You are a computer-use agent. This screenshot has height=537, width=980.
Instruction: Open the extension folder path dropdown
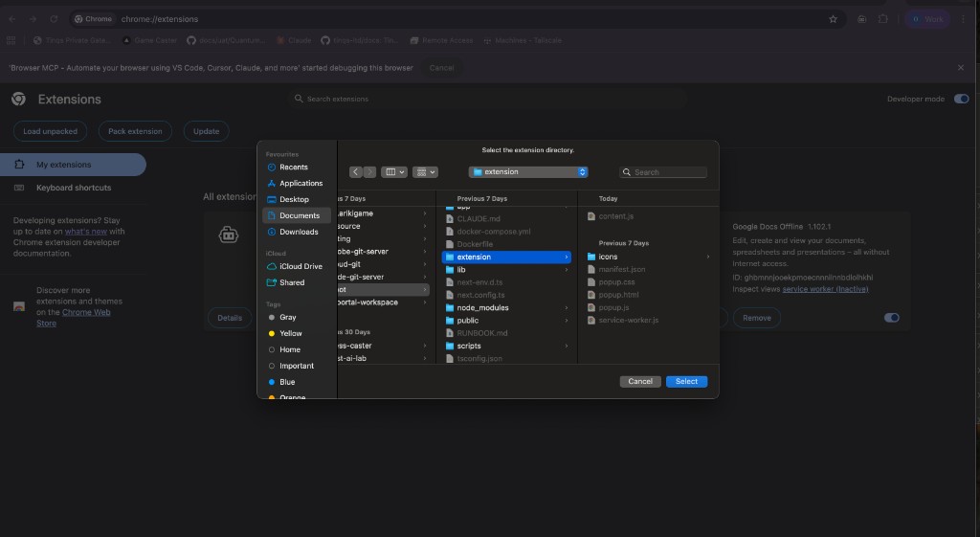click(x=528, y=172)
